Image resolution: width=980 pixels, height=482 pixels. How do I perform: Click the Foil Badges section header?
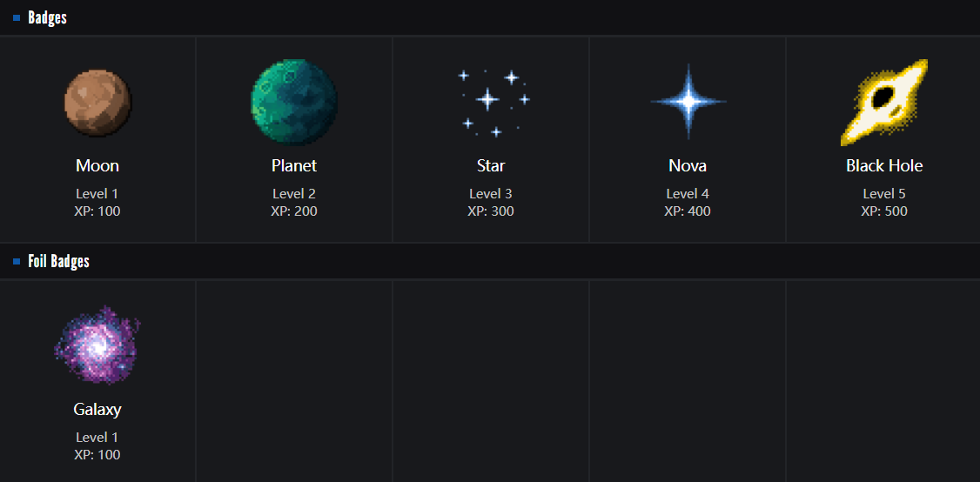pyautogui.click(x=58, y=261)
